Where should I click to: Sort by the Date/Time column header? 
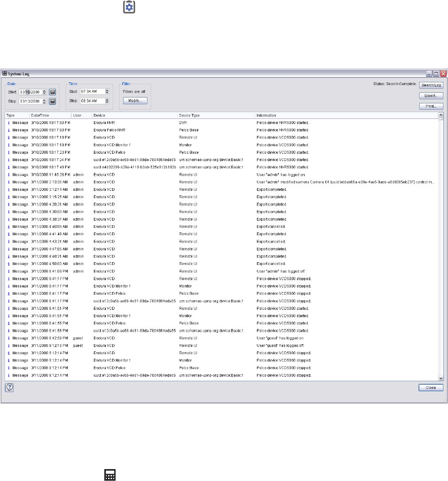(x=50, y=115)
